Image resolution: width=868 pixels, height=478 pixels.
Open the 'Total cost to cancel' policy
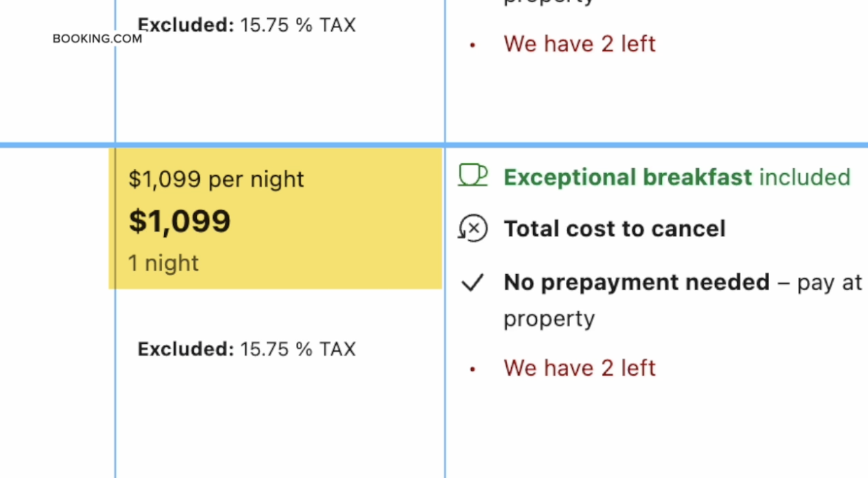click(614, 229)
